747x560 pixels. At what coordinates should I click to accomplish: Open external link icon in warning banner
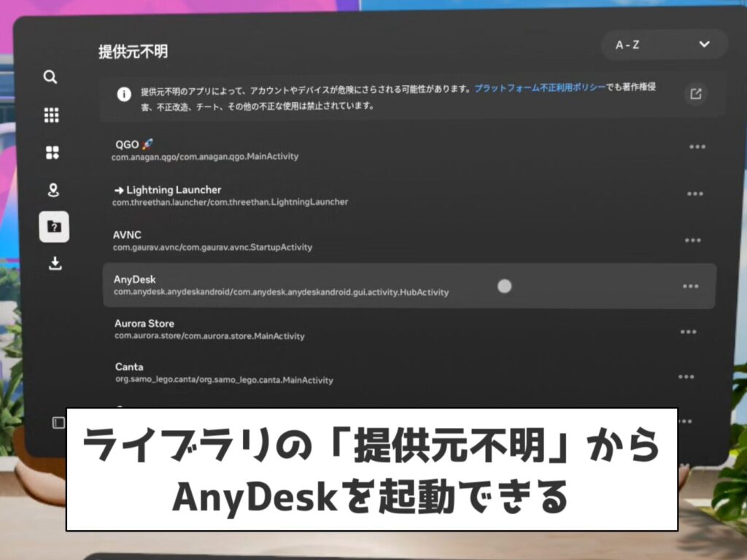696,93
